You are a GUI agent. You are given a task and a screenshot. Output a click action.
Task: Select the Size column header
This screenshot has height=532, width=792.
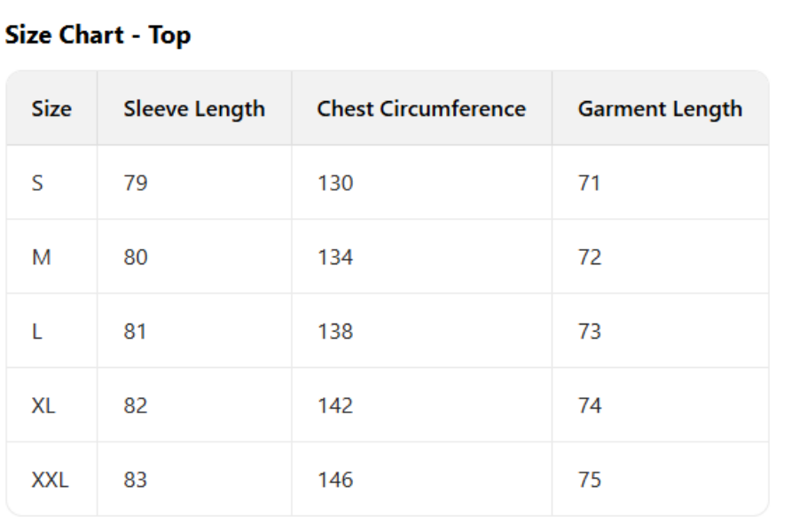click(51, 109)
